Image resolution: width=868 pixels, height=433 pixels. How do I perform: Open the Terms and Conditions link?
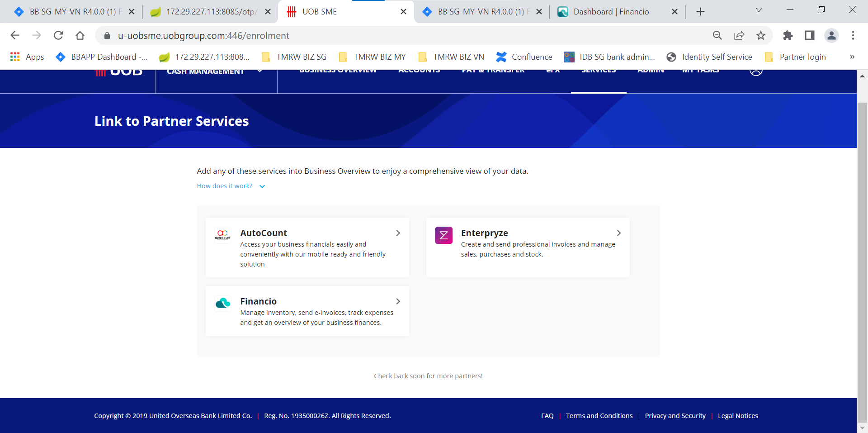(599, 415)
